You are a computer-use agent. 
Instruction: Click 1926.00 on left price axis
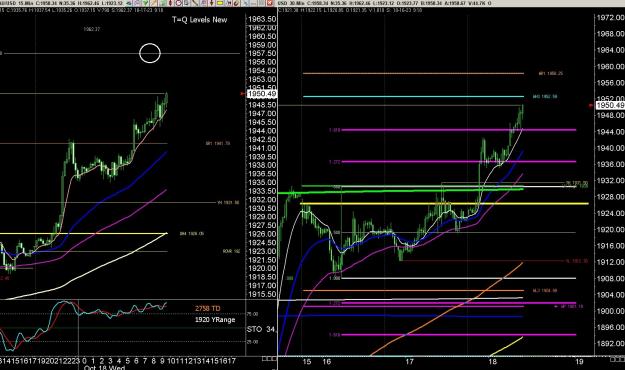(x=262, y=234)
